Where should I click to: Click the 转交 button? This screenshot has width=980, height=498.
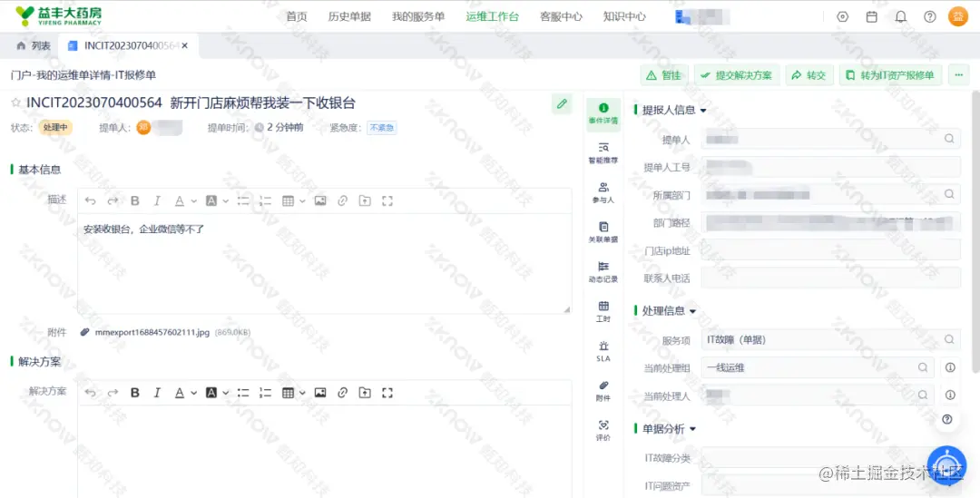809,75
